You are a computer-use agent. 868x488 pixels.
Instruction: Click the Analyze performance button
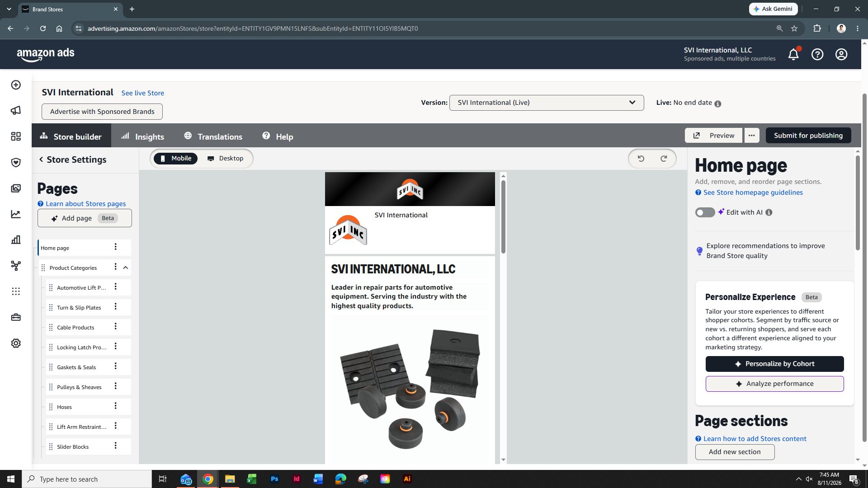775,384
